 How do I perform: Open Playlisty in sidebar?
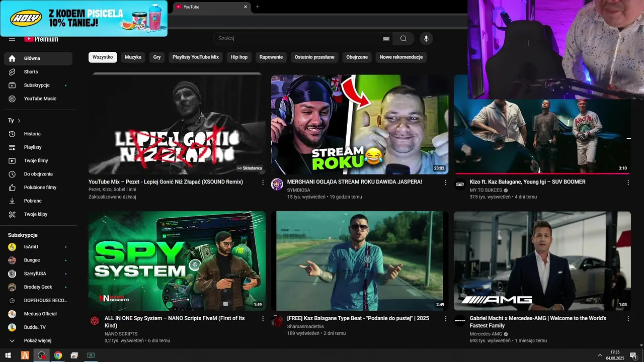38,147
